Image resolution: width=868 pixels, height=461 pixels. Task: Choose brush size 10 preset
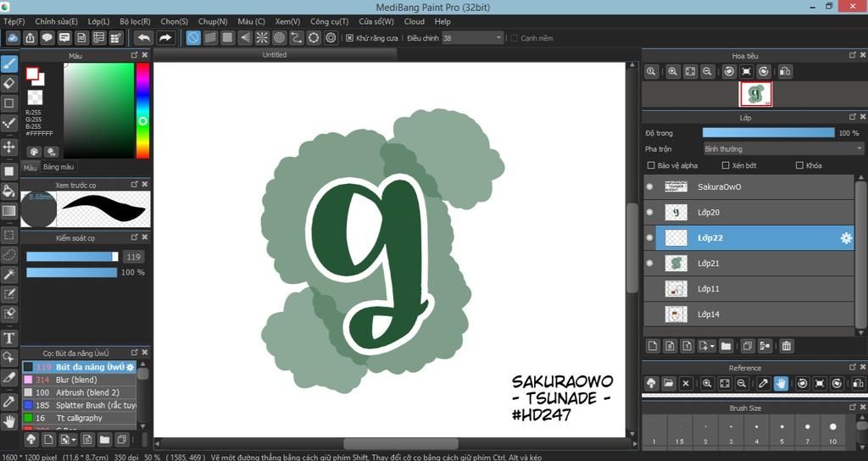click(x=832, y=430)
